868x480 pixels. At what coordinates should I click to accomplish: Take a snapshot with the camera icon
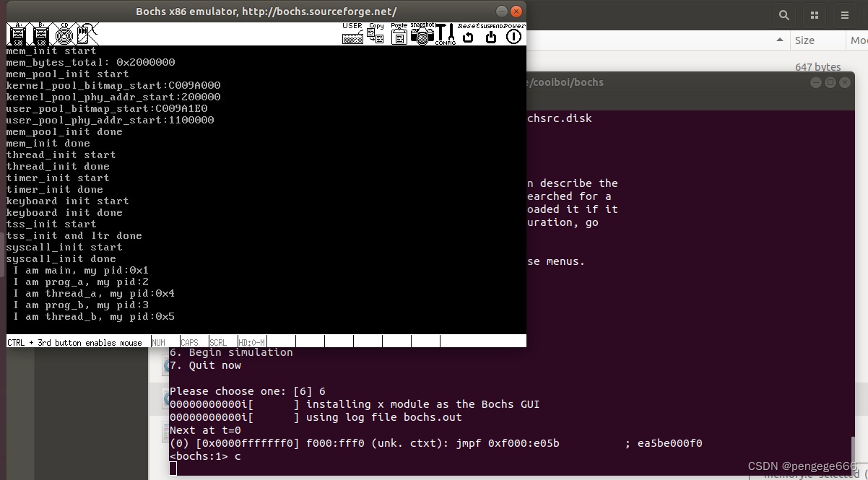click(422, 33)
